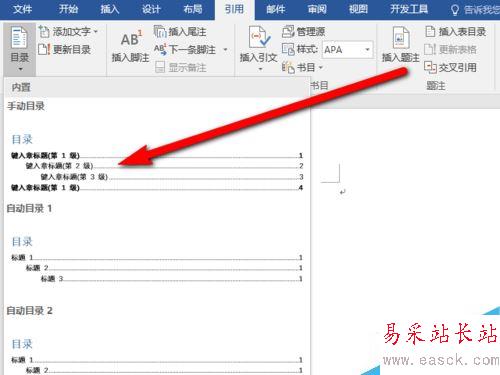This screenshot has height=375, width=500.
Task: Click 下一条脚注 icon
Action: coord(160,50)
